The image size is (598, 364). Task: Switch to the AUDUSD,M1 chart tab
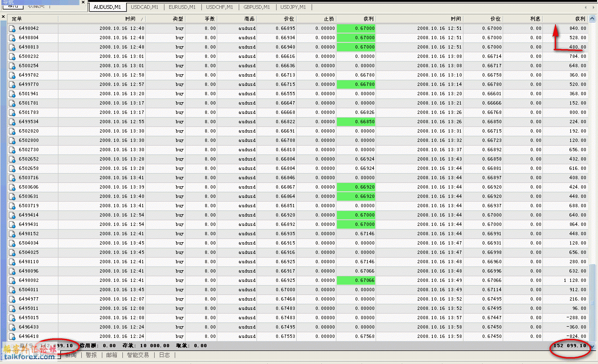point(107,7)
